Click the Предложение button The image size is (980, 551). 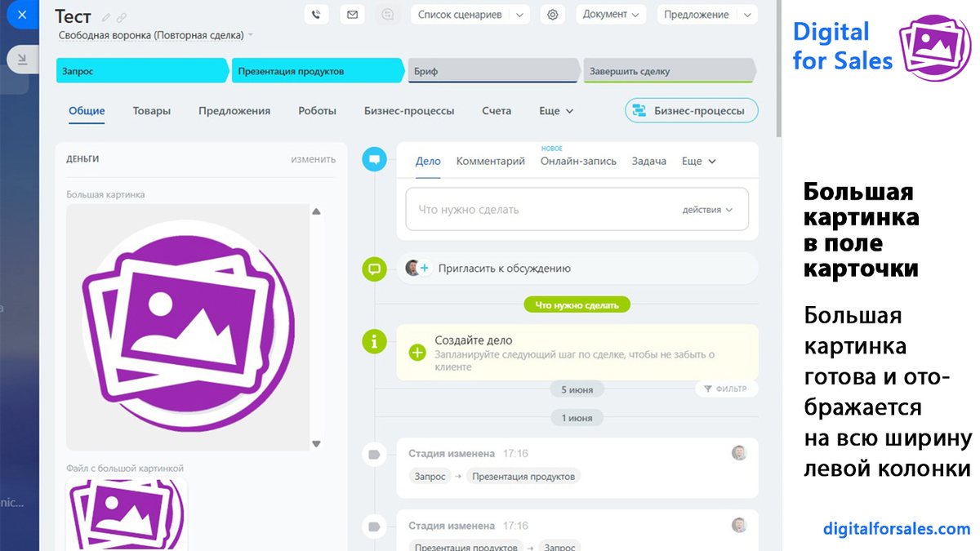(x=697, y=15)
